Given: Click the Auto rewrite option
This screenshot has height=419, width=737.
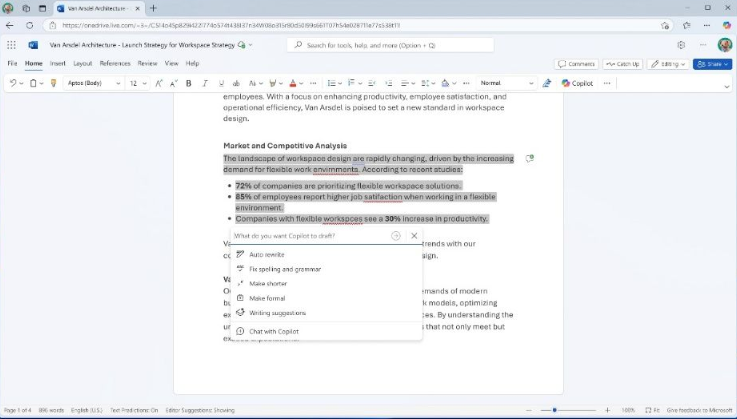Looking at the screenshot, I should pyautogui.click(x=266, y=254).
